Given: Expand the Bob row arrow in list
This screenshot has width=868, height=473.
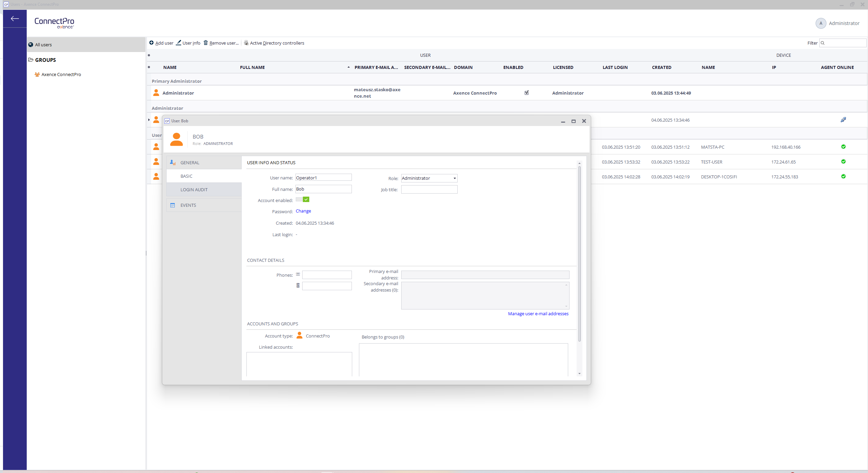Looking at the screenshot, I should click(x=149, y=120).
